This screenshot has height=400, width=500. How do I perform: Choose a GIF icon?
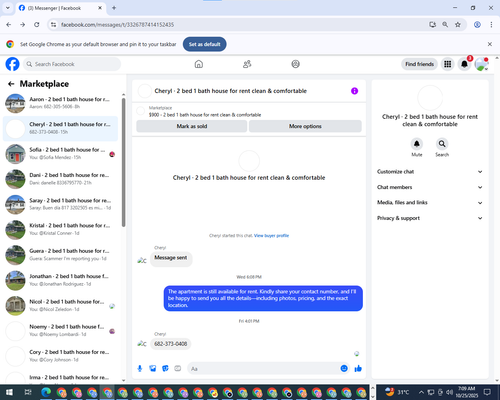click(x=178, y=368)
